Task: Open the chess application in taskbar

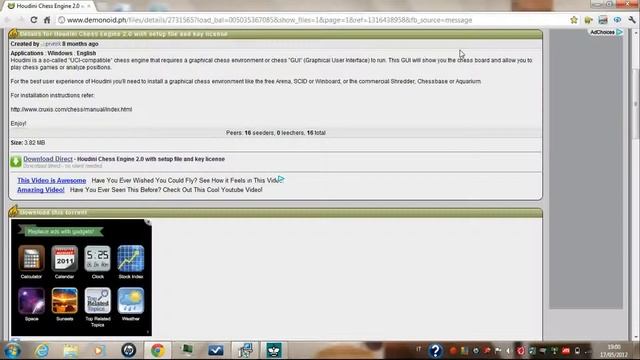Action: tap(273, 350)
